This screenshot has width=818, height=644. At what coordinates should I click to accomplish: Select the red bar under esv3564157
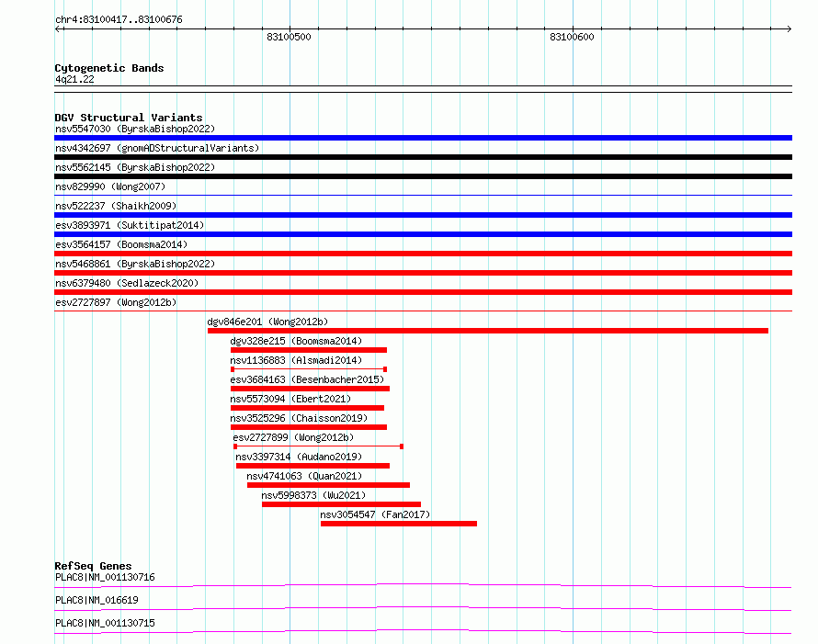(x=423, y=254)
